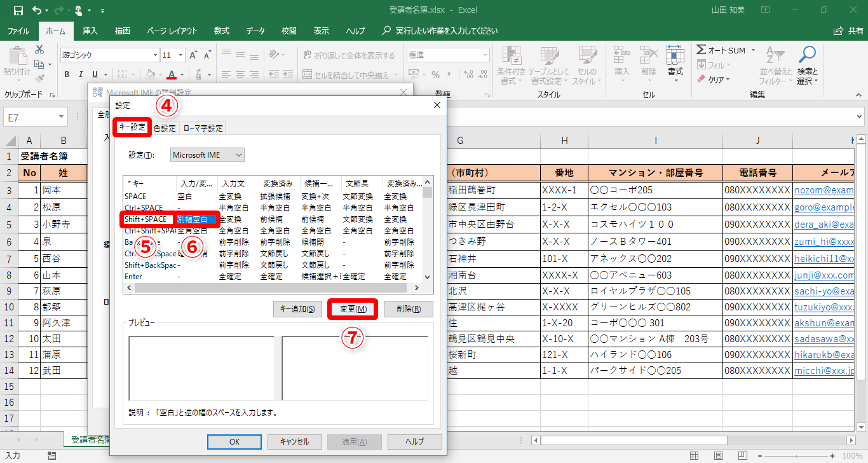Click the Delete cells (削除) icon
Viewport: 868px width, 463px height.
tap(648, 55)
